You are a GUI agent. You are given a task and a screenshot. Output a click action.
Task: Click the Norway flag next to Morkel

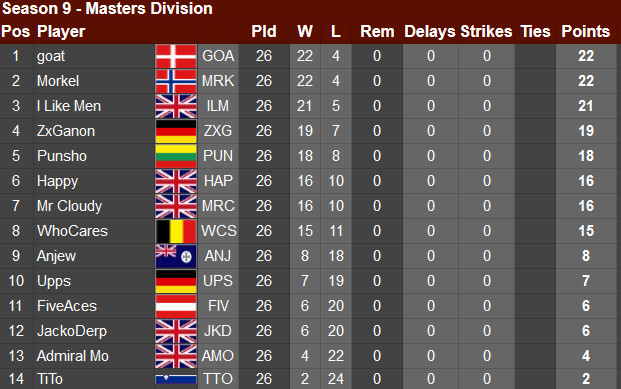[176, 81]
